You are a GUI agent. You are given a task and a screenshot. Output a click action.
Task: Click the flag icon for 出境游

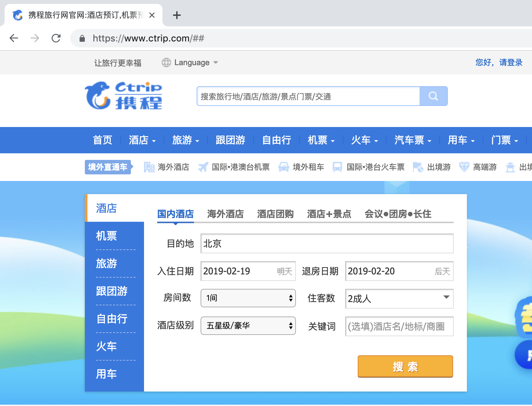pyautogui.click(x=418, y=167)
